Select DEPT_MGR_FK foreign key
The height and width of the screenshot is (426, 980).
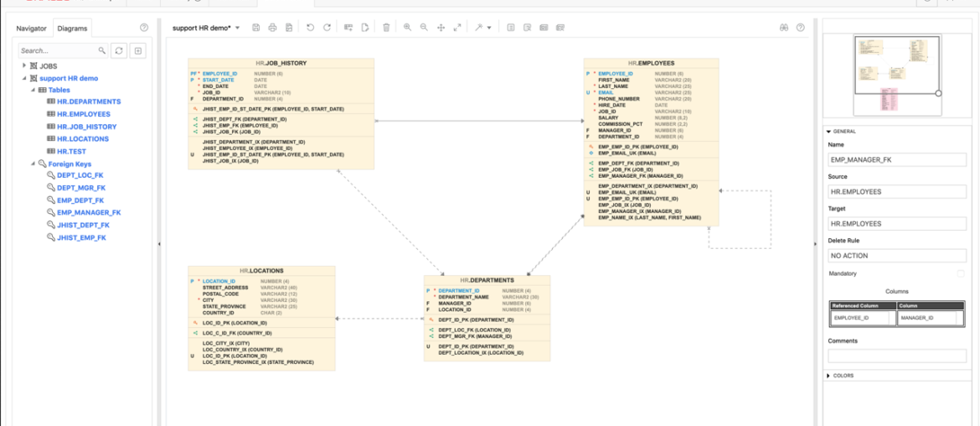[81, 188]
